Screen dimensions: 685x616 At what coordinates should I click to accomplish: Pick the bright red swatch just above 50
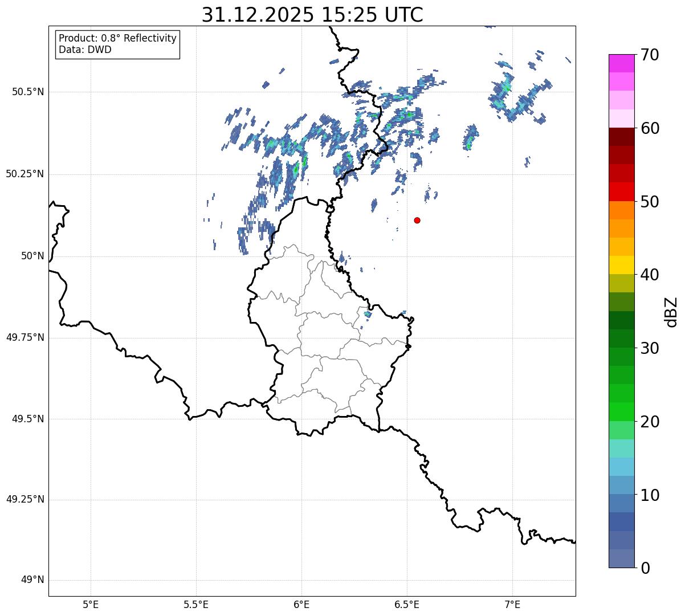click(621, 191)
